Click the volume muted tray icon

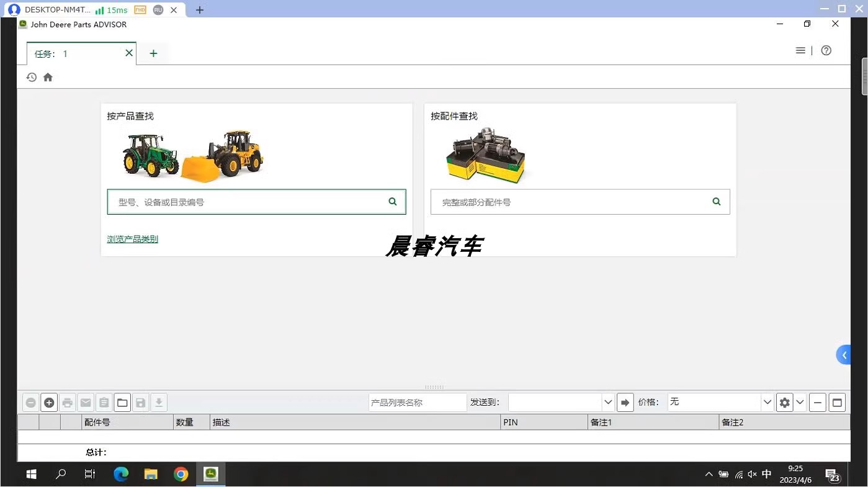[752, 475]
